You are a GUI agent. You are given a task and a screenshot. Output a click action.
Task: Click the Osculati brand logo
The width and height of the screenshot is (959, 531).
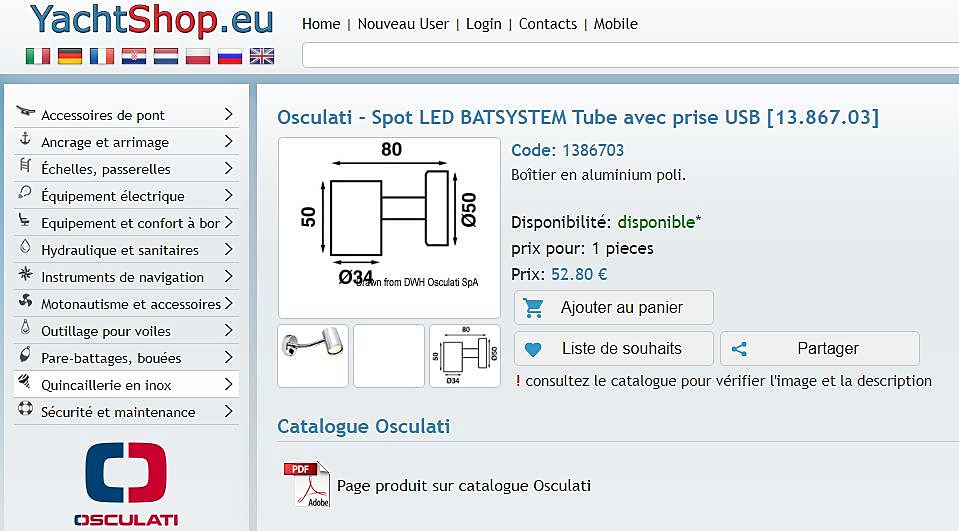point(126,483)
